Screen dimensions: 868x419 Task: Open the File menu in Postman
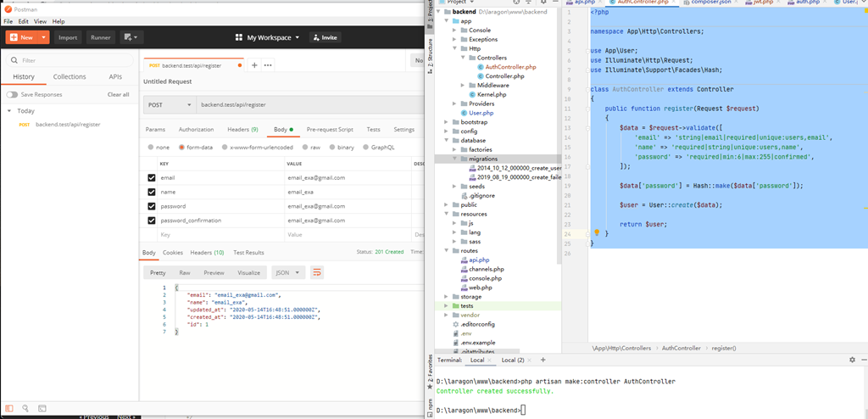tap(8, 21)
